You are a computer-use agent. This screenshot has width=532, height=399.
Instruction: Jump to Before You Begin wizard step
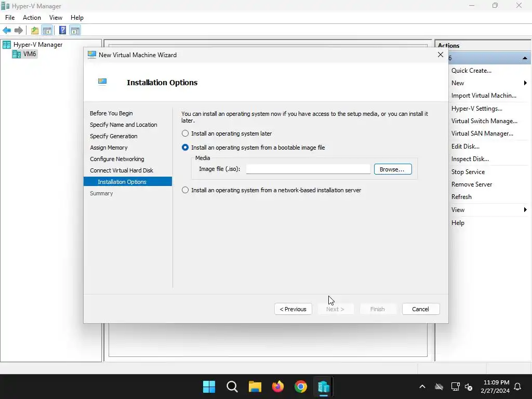click(111, 113)
